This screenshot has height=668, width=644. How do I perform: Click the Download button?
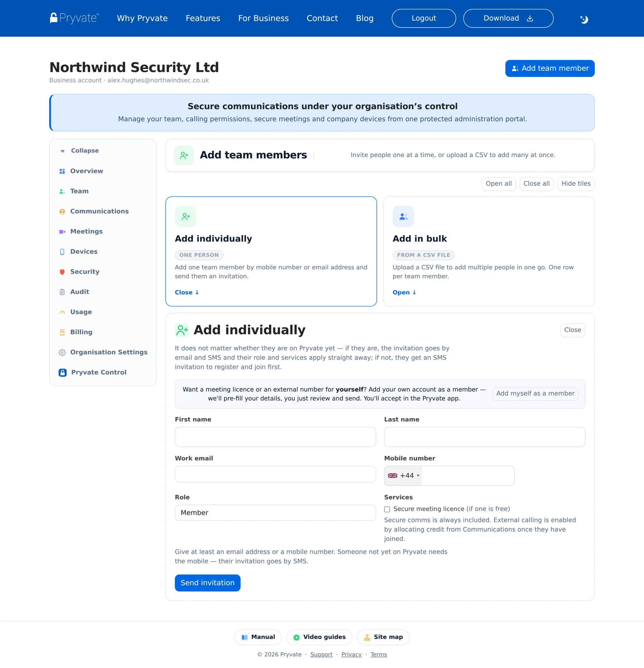coord(508,18)
